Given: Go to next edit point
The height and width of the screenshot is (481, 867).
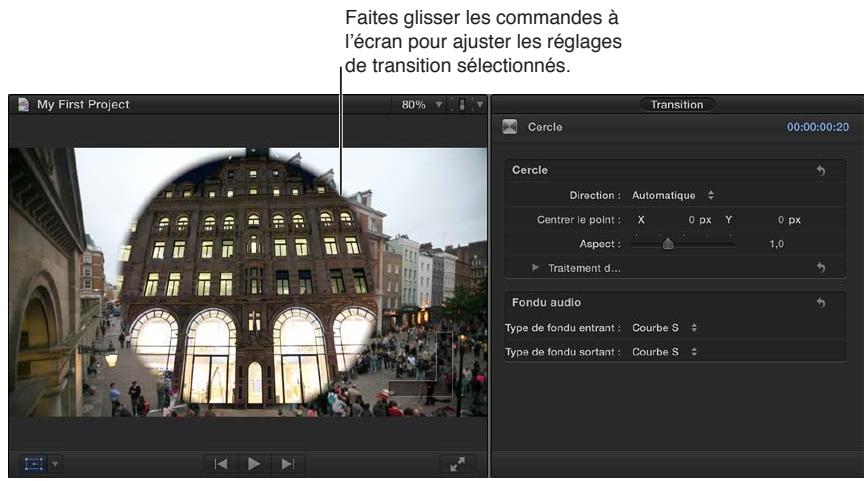Looking at the screenshot, I should click(x=288, y=464).
